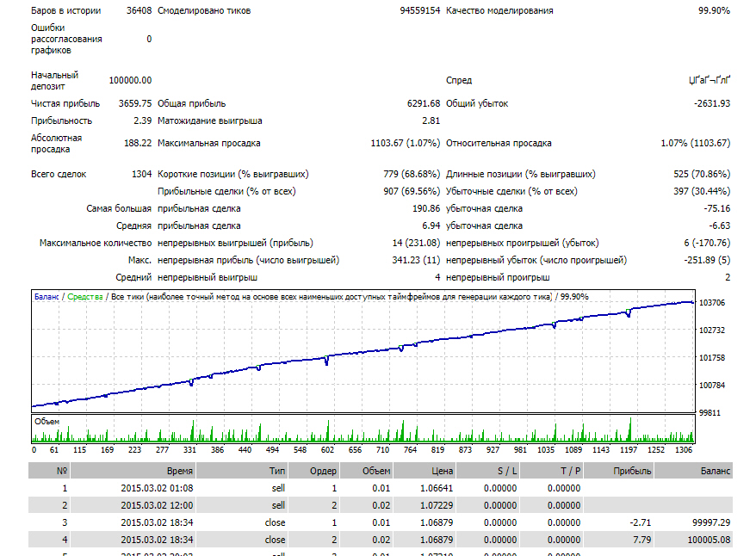Click gross profit value 6291.68
756x556 pixels.
424,103
